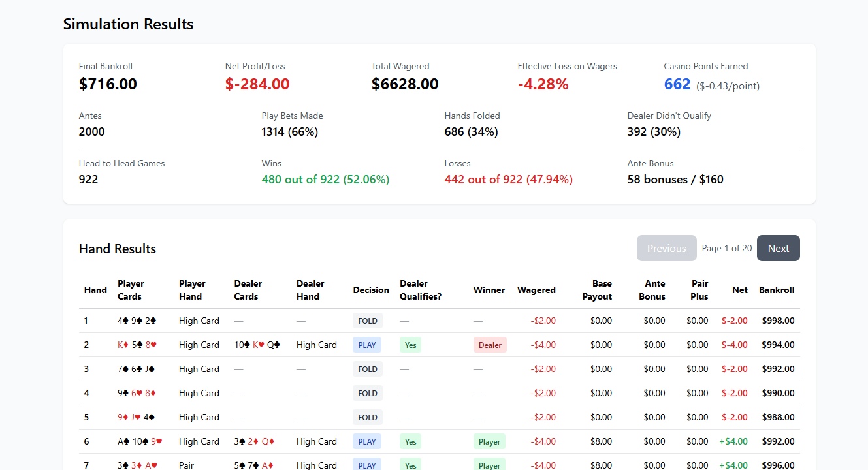
Task: Click the Winner column header
Action: 489,290
